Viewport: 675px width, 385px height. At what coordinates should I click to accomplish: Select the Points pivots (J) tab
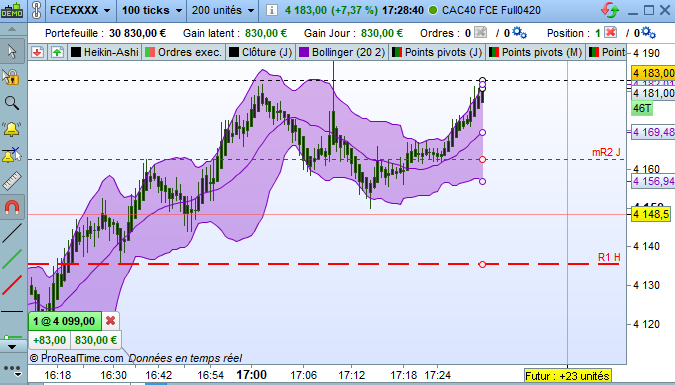click(437, 52)
